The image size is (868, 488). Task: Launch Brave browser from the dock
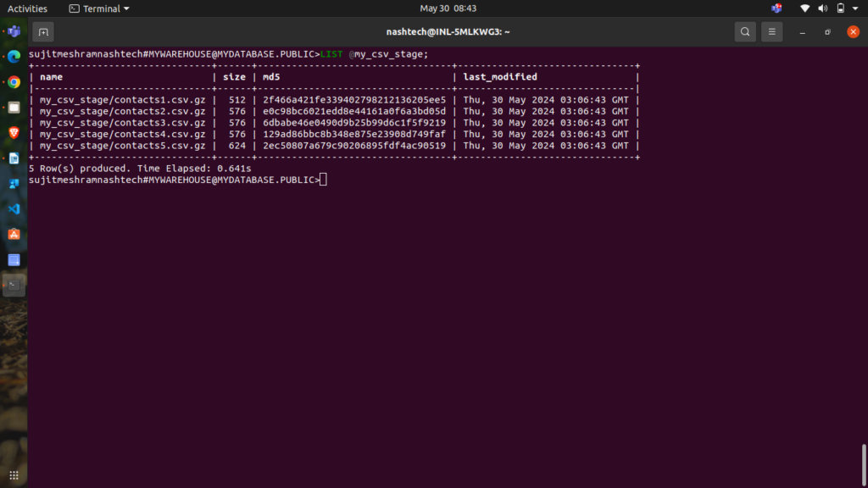pos(14,133)
